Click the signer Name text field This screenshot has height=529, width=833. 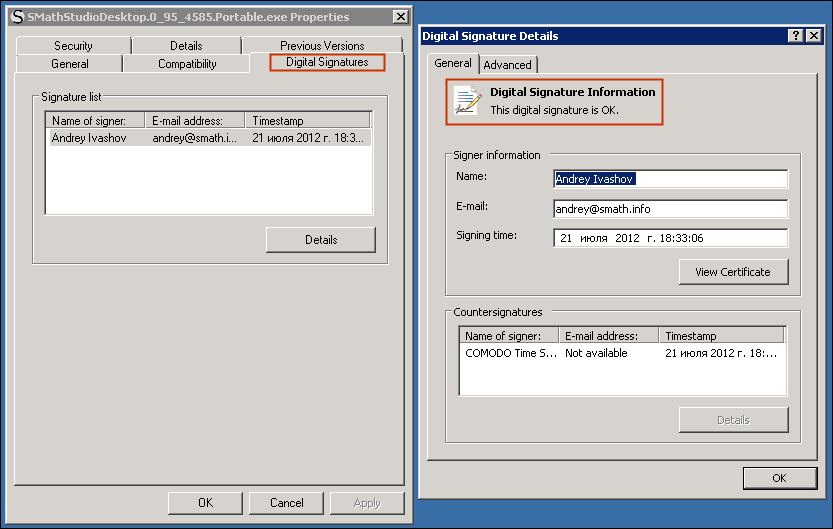coord(670,179)
